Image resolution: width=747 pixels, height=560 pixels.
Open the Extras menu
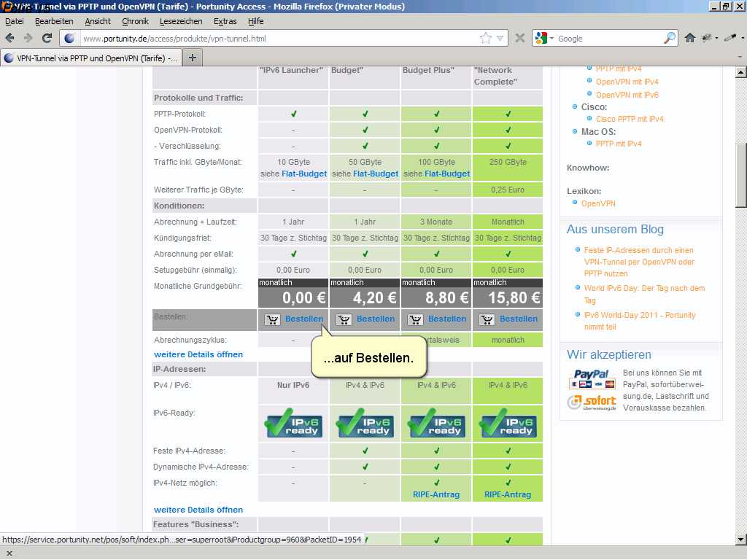(225, 21)
